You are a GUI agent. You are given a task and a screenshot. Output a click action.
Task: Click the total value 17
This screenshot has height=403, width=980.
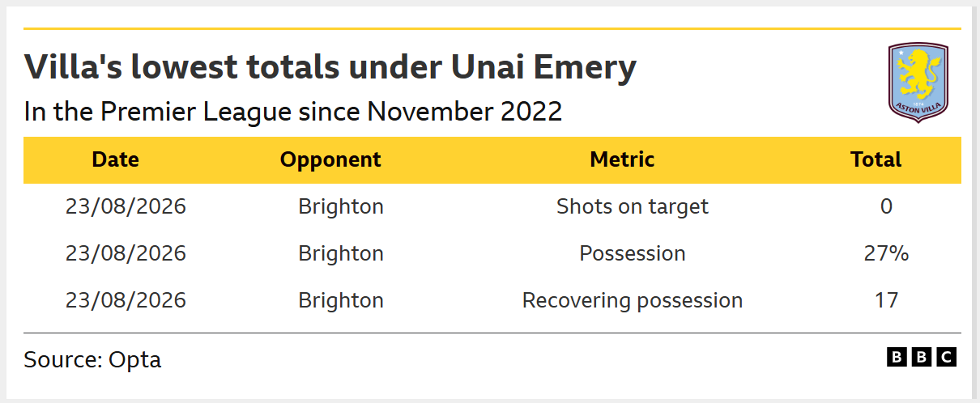pos(887,300)
